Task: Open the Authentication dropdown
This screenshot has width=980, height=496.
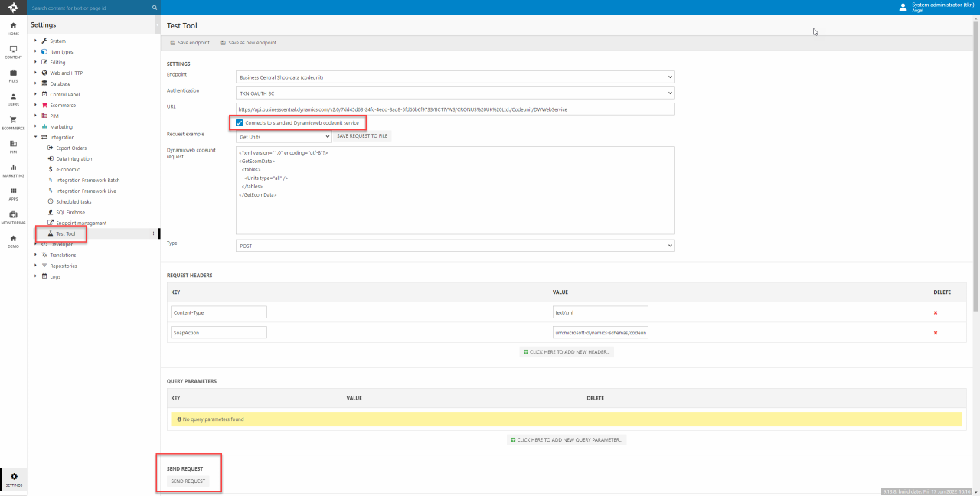Action: 455,93
